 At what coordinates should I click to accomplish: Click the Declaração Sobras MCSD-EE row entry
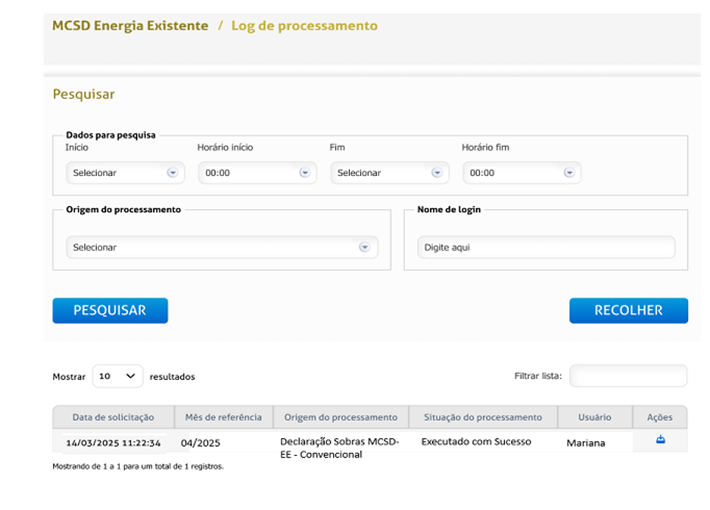click(339, 447)
